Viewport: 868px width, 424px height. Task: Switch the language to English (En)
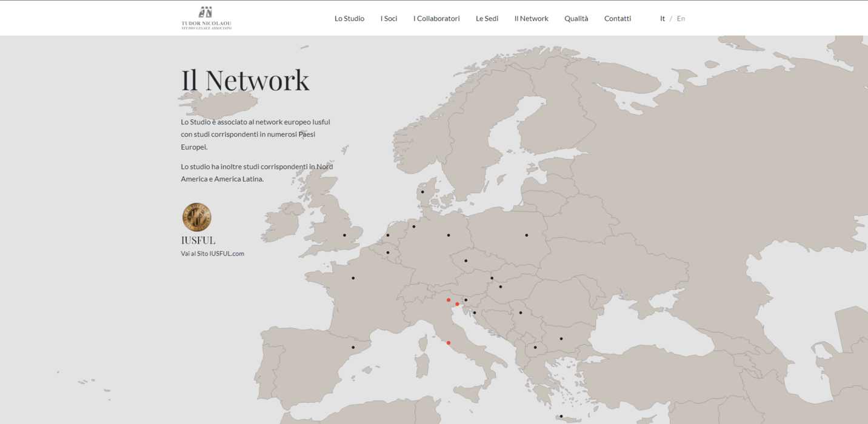point(681,19)
